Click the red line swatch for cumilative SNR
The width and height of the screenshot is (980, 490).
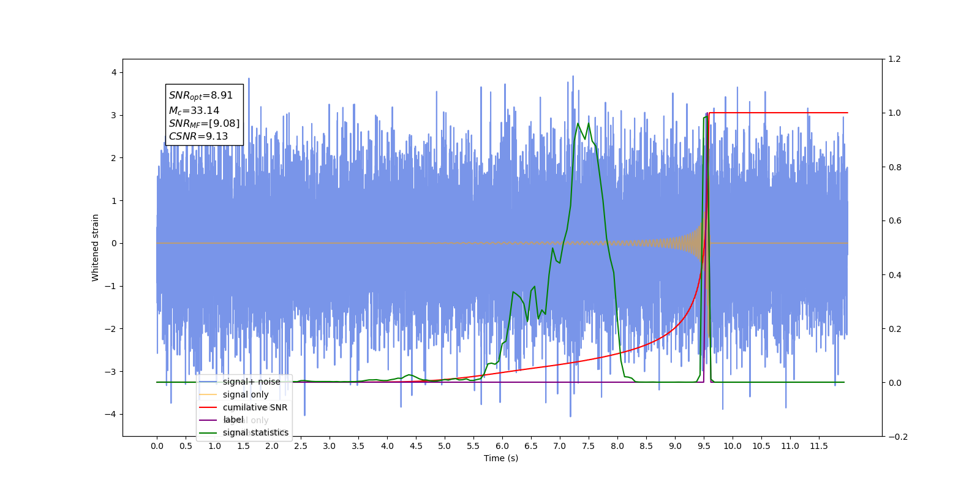pos(208,407)
